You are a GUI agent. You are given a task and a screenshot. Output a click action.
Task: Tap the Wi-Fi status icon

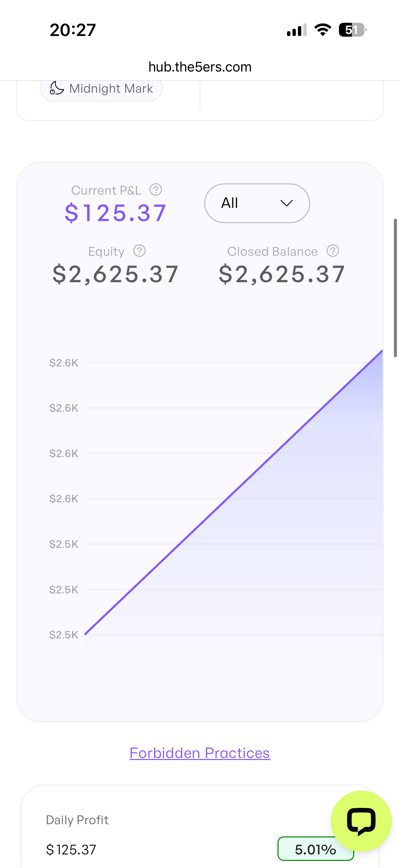323,30
